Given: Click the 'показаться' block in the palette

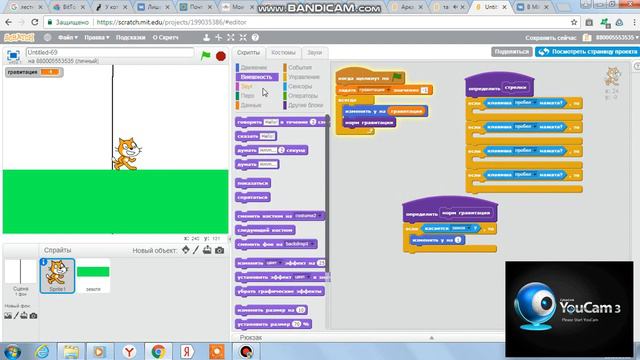Looking at the screenshot, I should pyautogui.click(x=253, y=183).
